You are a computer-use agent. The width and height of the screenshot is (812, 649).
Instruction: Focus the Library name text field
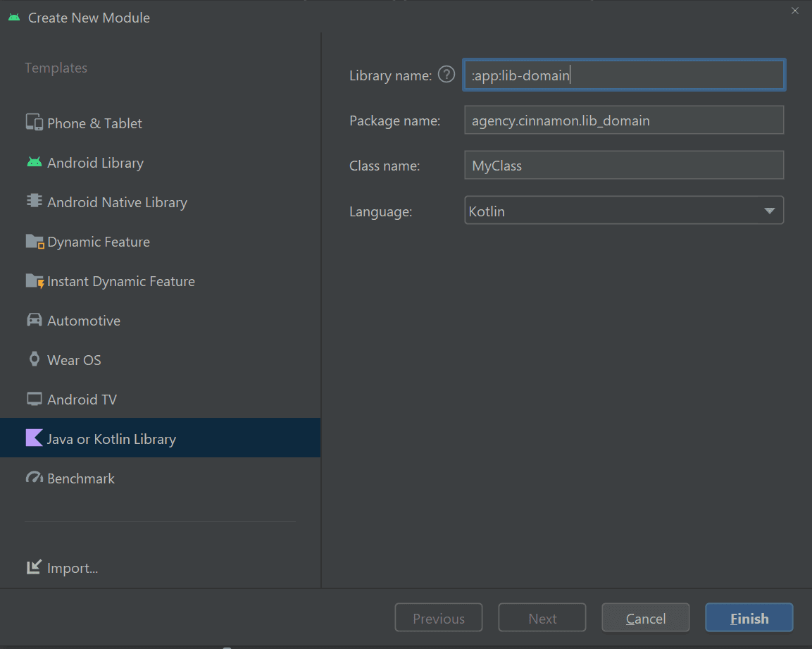coord(623,75)
